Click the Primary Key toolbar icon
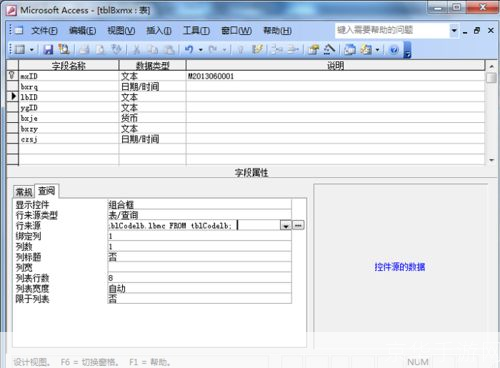Image resolution: width=500 pixels, height=368 pixels. pos(240,50)
